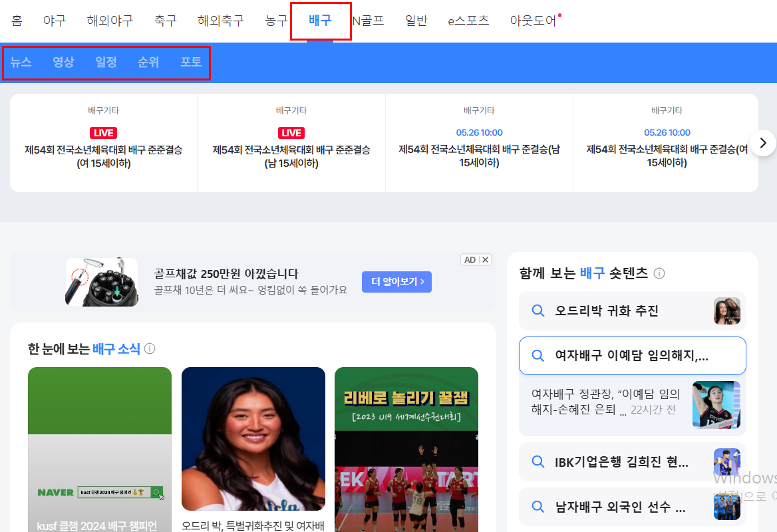Click search icon beside 여자배구 이예담 임의해지
Screen dimensions: 777x532
coord(538,356)
